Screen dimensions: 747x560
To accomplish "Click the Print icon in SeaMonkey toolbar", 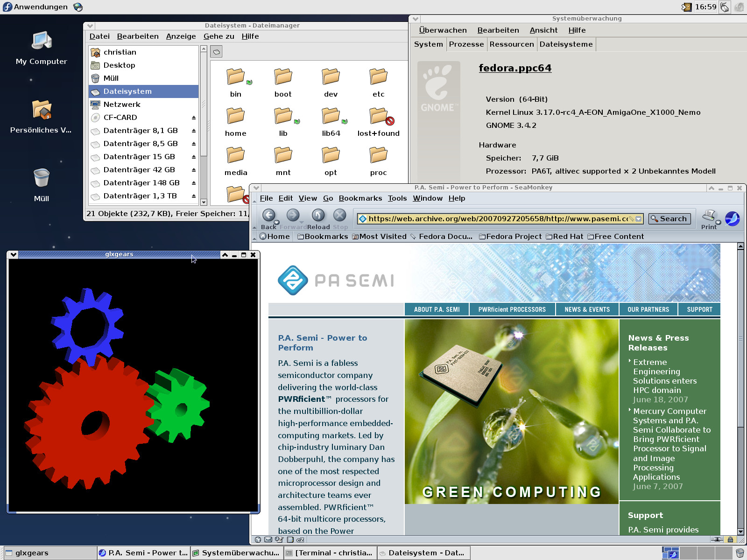I will (x=708, y=217).
